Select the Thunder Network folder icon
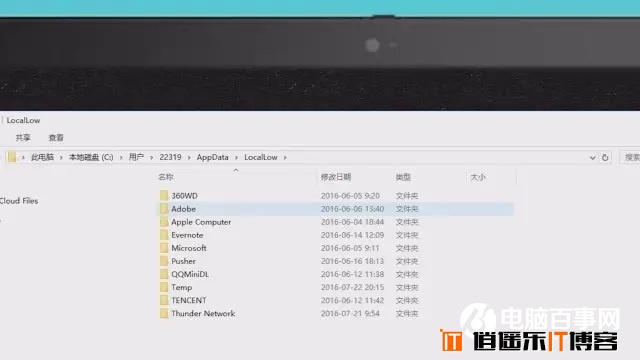Viewport: 640px width, 360px height. pyautogui.click(x=164, y=313)
